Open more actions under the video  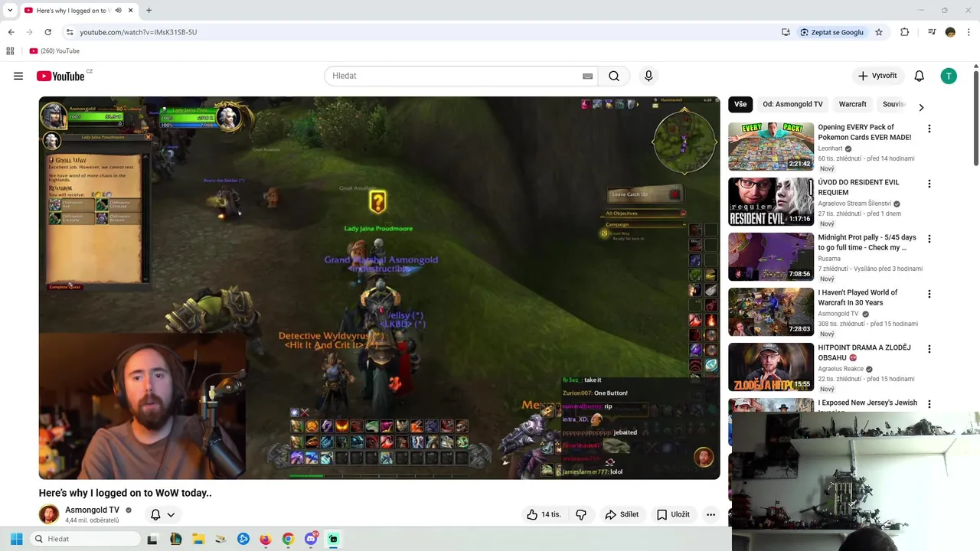coord(710,514)
